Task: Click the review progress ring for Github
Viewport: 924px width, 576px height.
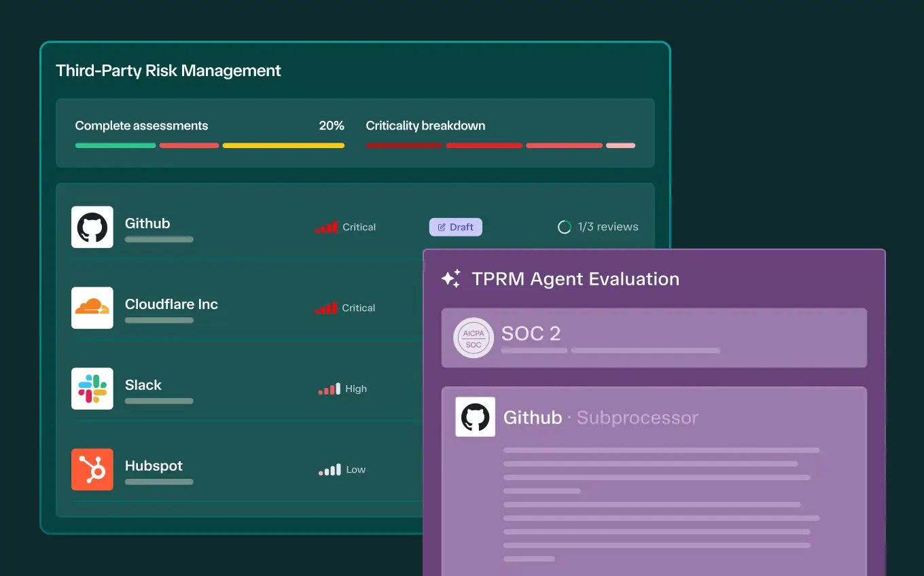Action: pos(565,227)
